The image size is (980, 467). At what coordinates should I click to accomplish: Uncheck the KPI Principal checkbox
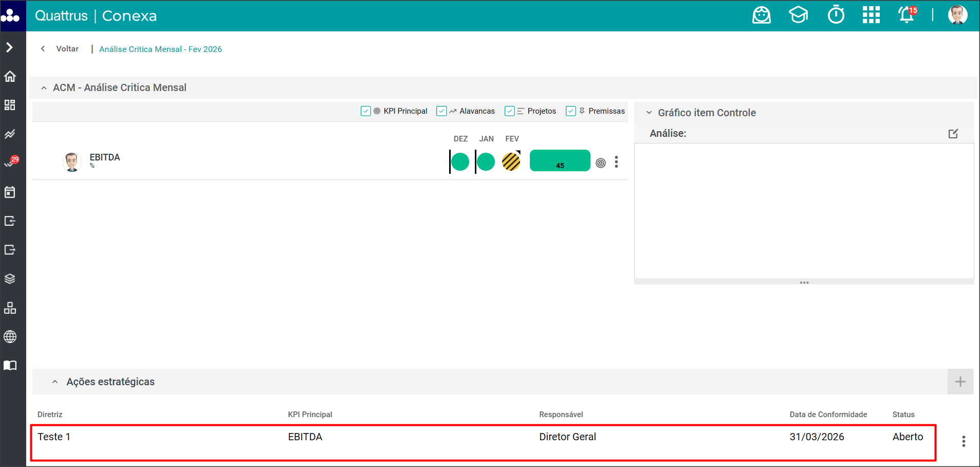(366, 111)
